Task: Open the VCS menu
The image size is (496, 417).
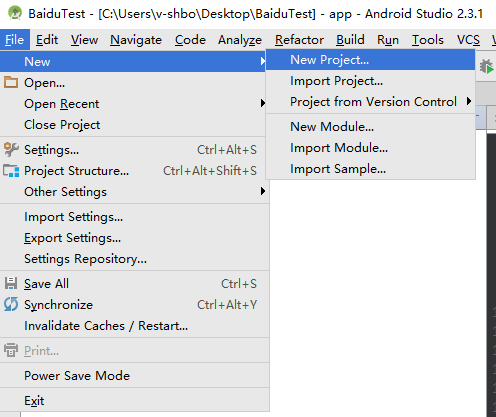Action: tap(468, 40)
